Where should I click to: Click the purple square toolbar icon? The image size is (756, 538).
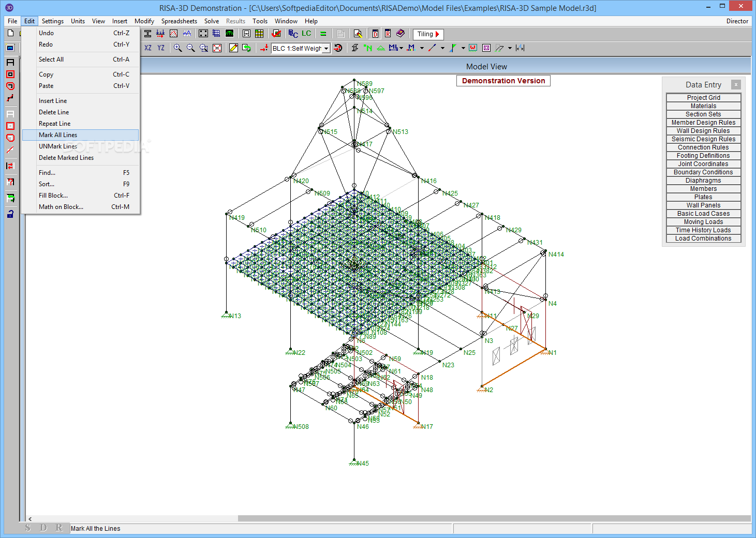click(486, 48)
